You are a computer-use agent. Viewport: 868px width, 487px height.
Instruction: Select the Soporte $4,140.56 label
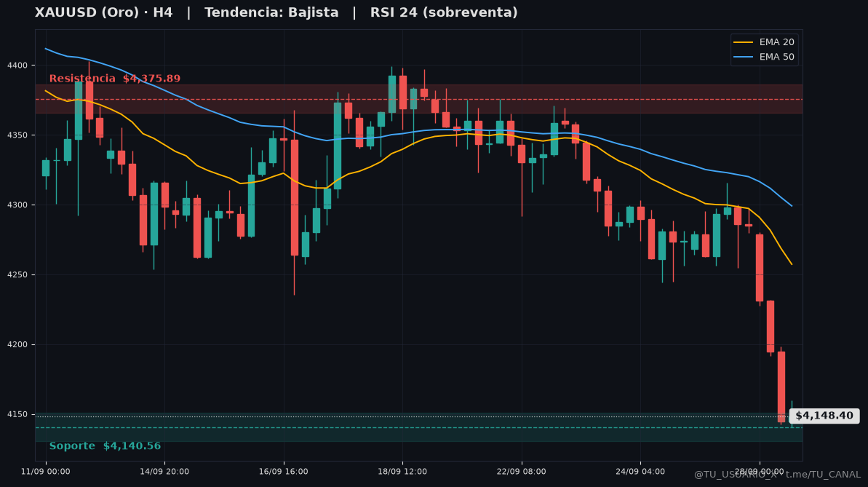pyautogui.click(x=105, y=446)
